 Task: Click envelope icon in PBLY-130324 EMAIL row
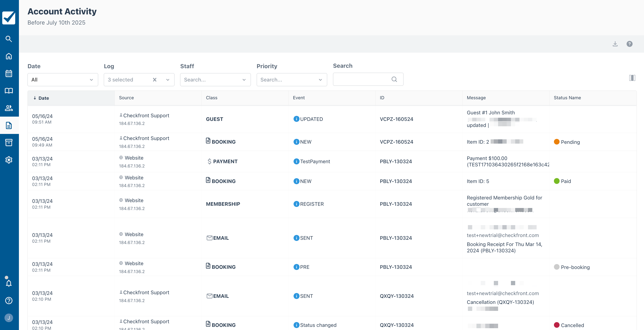tap(209, 238)
